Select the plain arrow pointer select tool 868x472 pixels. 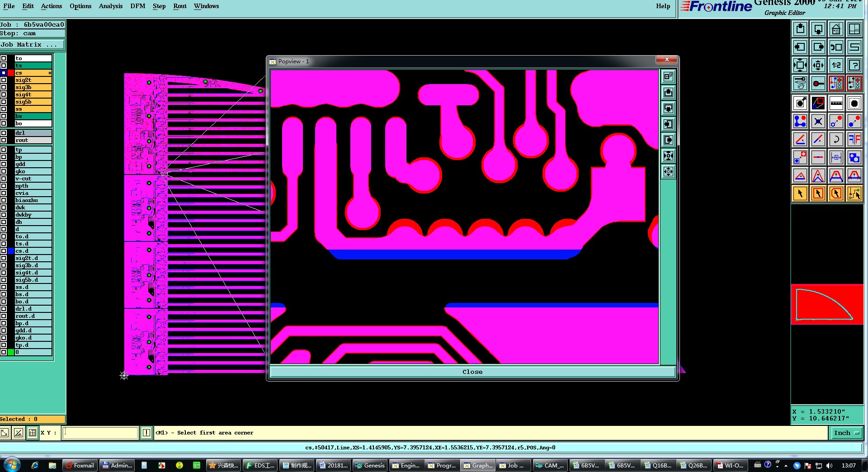(800, 194)
